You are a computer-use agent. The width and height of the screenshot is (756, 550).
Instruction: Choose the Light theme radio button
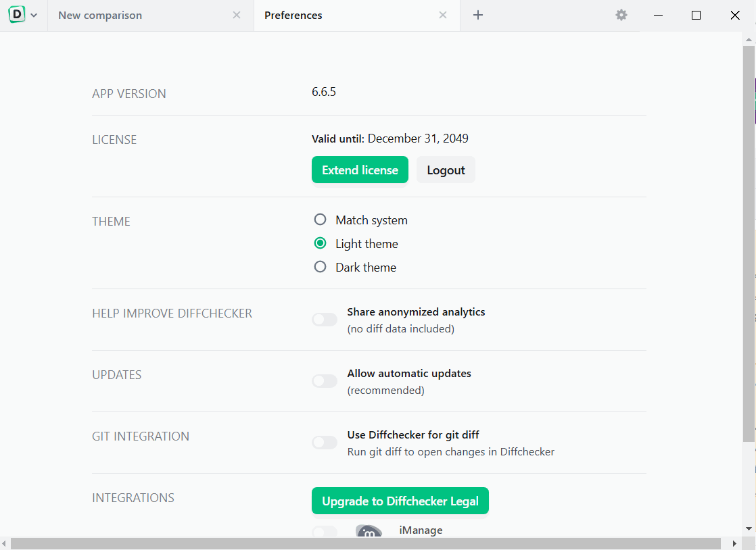(x=320, y=243)
